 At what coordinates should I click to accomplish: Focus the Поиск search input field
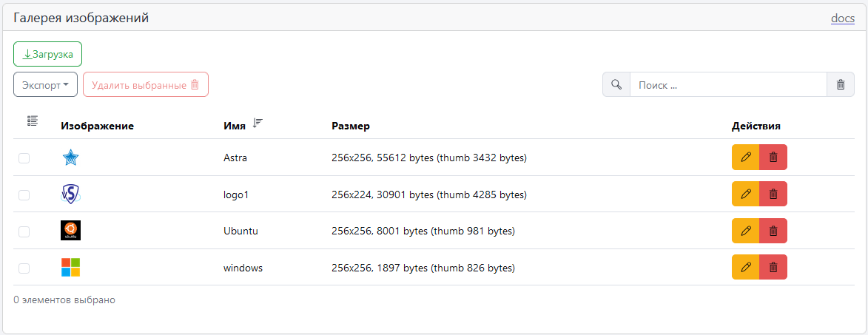click(727, 84)
